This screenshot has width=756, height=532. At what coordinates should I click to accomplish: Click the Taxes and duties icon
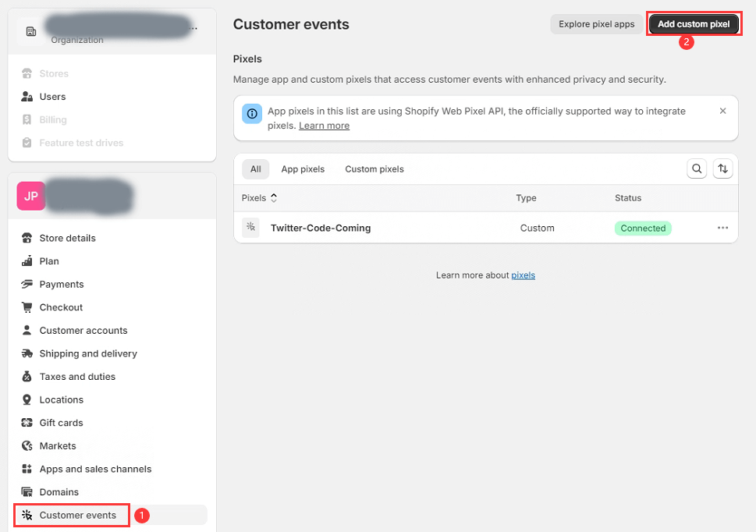27,376
